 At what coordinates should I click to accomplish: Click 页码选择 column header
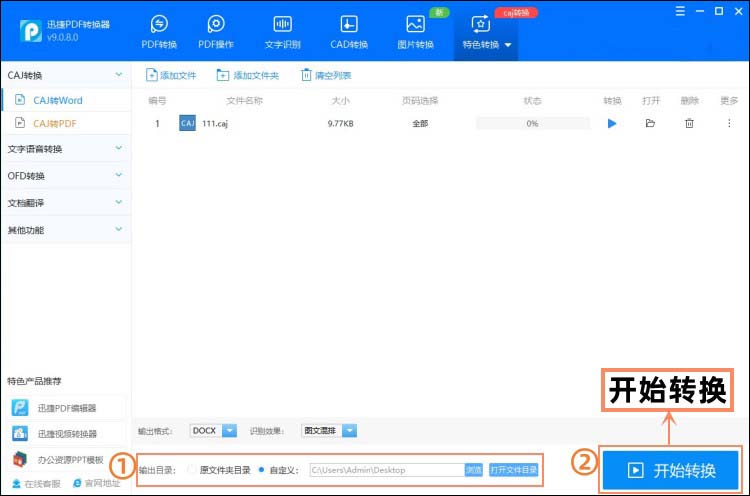click(420, 100)
